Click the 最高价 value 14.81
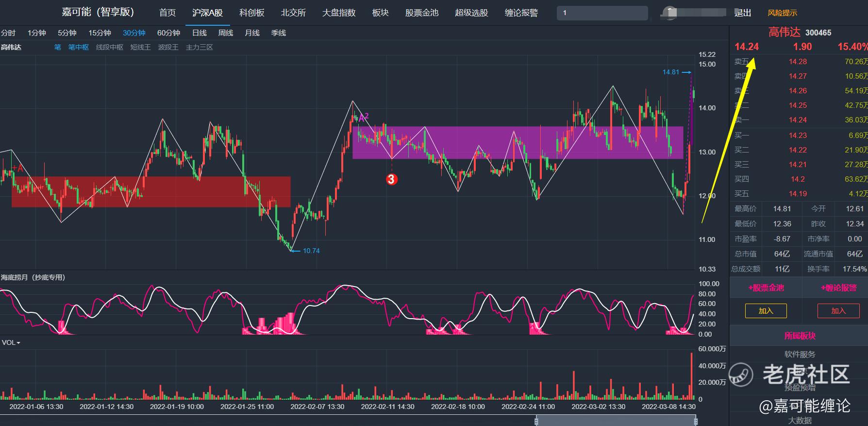Image resolution: width=868 pixels, height=426 pixels. (x=782, y=209)
